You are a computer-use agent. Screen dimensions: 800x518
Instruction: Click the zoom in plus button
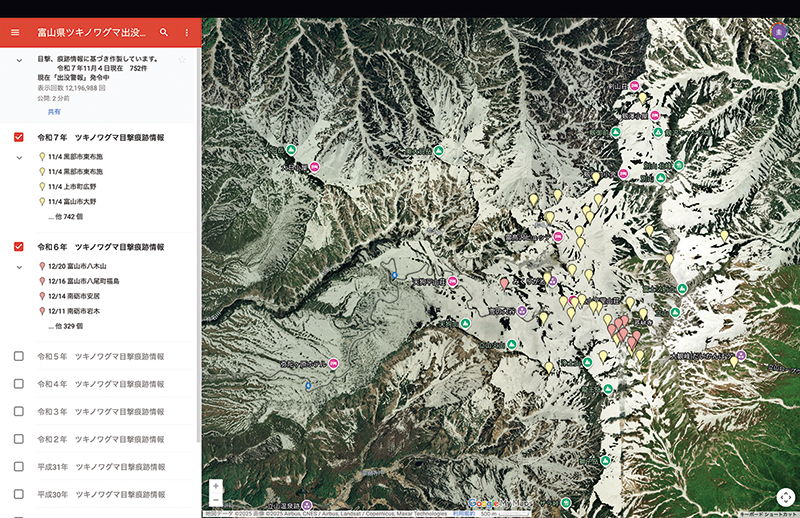coord(216,485)
